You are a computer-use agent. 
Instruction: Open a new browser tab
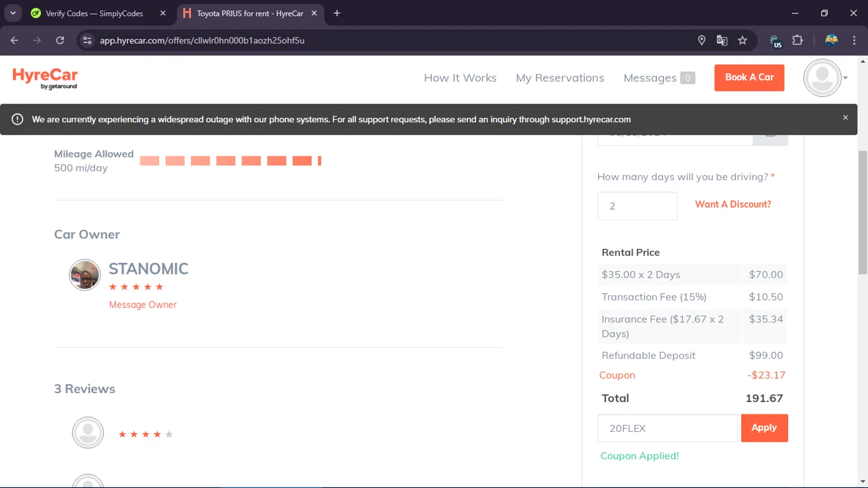coord(337,13)
